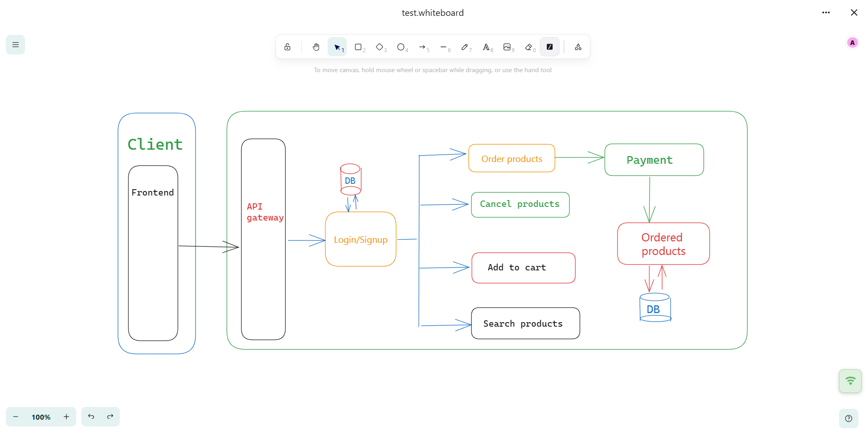
Task: Select the Ellipse shape tool
Action: 401,47
